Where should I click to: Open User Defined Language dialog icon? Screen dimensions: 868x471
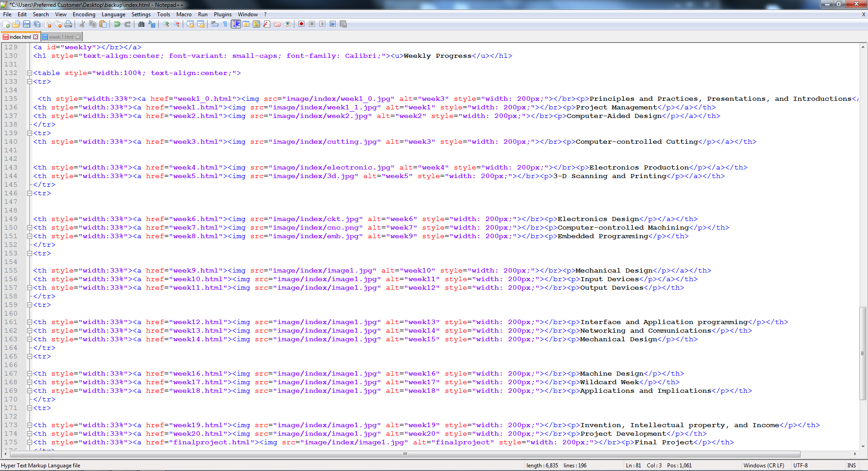[246, 24]
